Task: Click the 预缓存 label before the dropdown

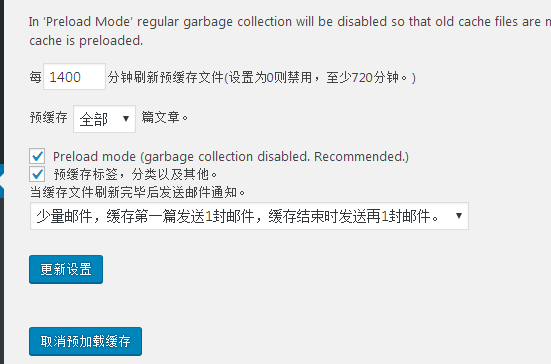Action: coord(48,117)
